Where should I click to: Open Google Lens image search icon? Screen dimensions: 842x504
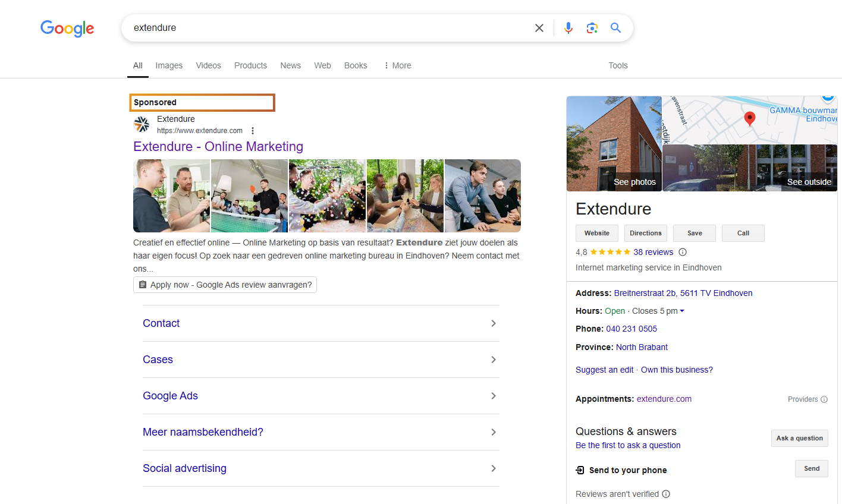coord(592,28)
